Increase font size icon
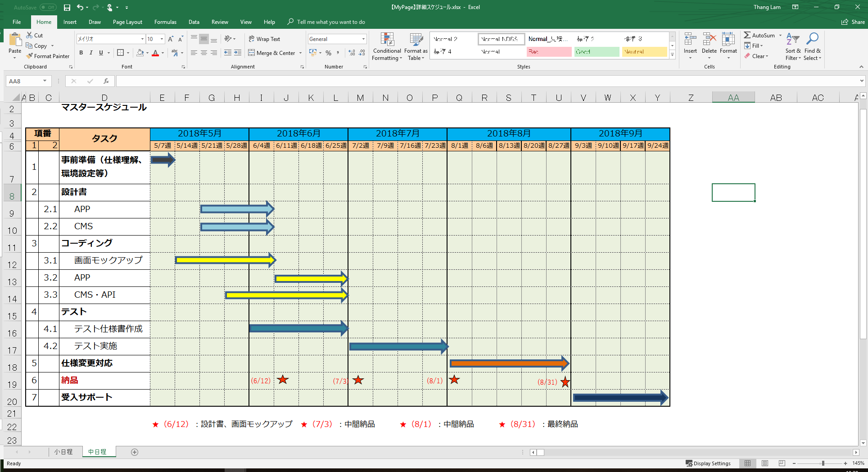Image resolution: width=868 pixels, height=472 pixels. pos(171,39)
